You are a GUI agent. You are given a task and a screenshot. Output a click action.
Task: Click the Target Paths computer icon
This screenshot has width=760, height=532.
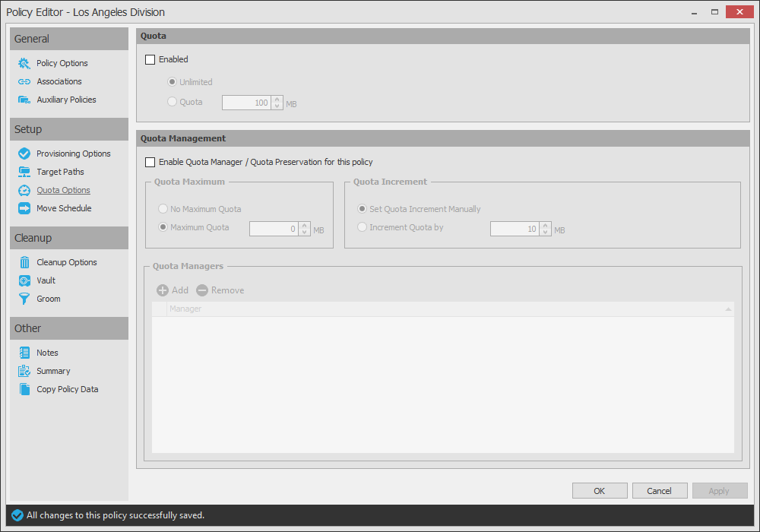[x=24, y=172]
